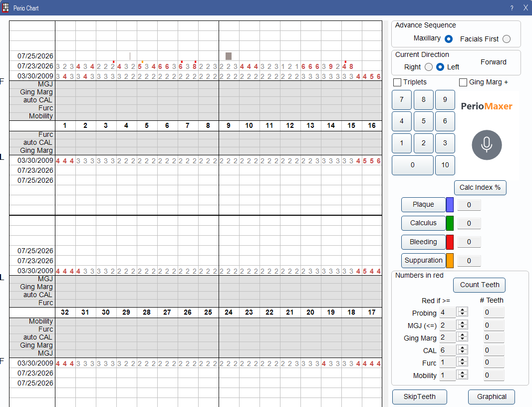The height and width of the screenshot is (407, 532).
Task: Decrease the Ging Marg threshold with the down arrow
Action: pyautogui.click(x=463, y=339)
